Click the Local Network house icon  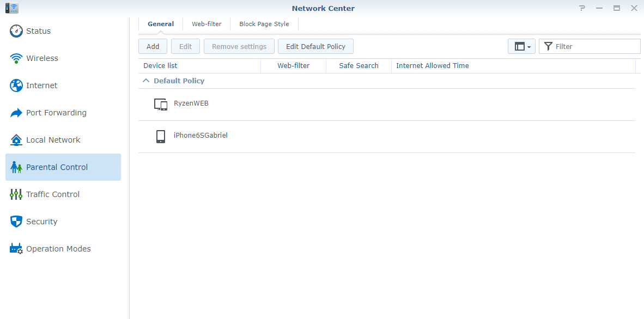[x=16, y=140]
